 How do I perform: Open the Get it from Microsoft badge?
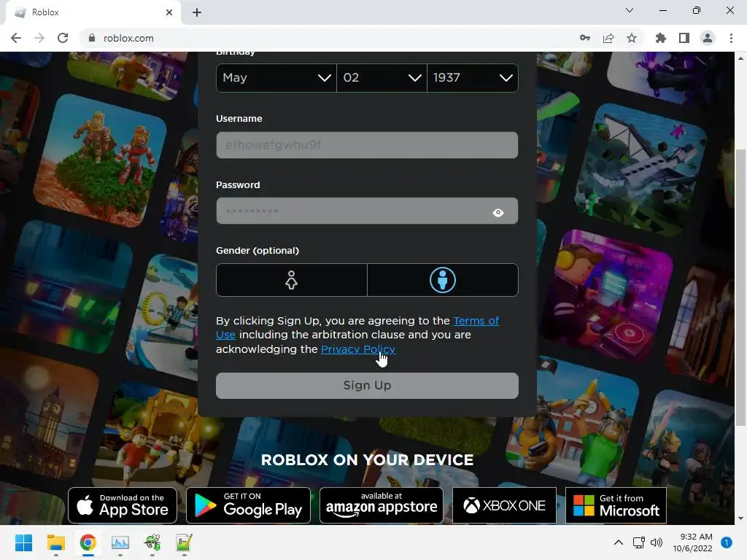[x=616, y=505]
